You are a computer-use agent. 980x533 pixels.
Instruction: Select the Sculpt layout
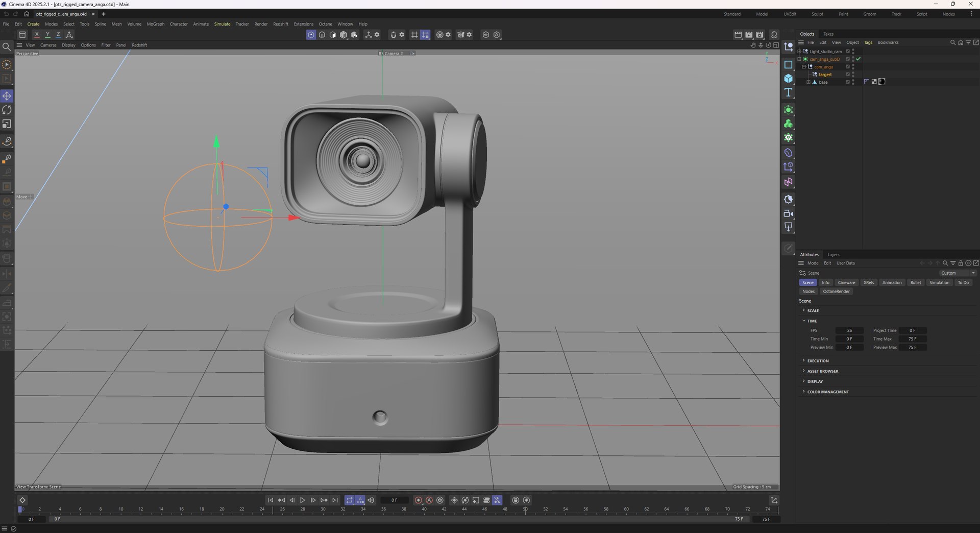[x=817, y=14]
